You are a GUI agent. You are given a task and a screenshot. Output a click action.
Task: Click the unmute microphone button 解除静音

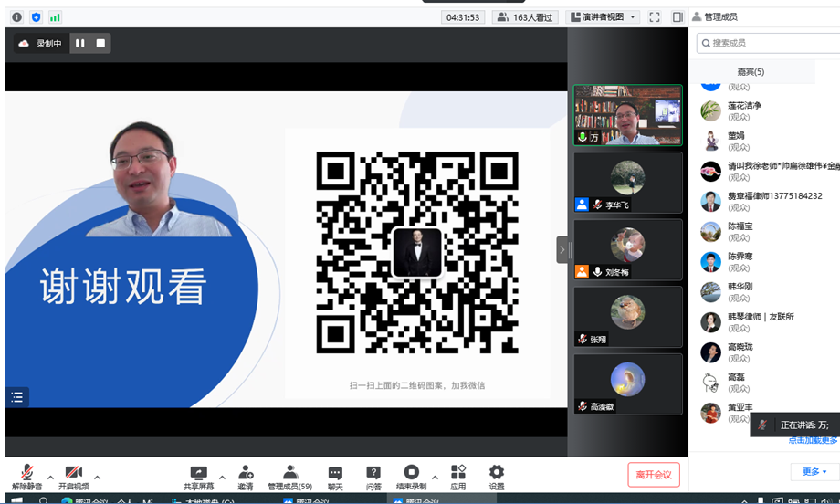coord(26,477)
